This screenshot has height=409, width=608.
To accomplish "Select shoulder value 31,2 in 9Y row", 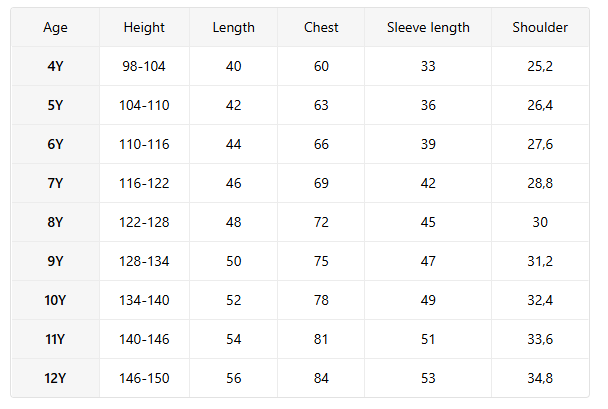I will tap(540, 261).
